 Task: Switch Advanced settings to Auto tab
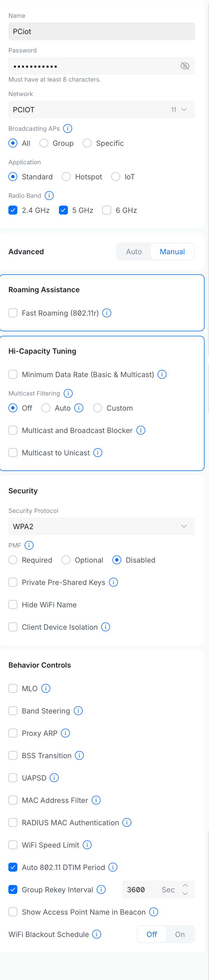(x=134, y=252)
